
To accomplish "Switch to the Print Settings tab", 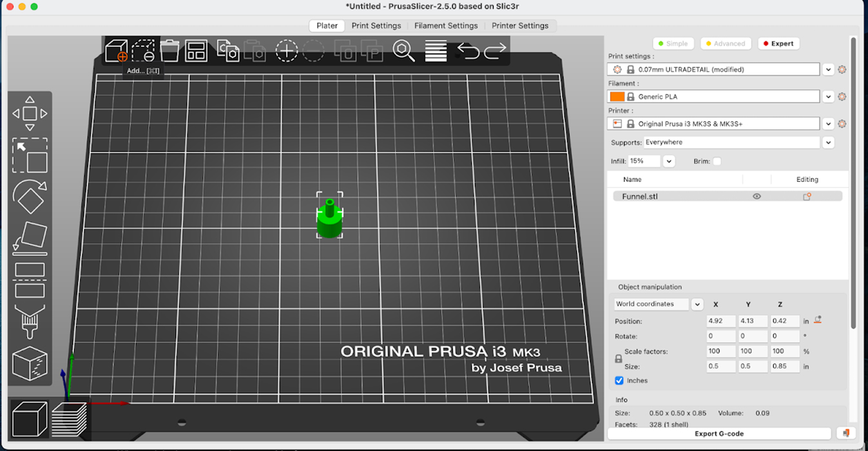I will pyautogui.click(x=377, y=26).
